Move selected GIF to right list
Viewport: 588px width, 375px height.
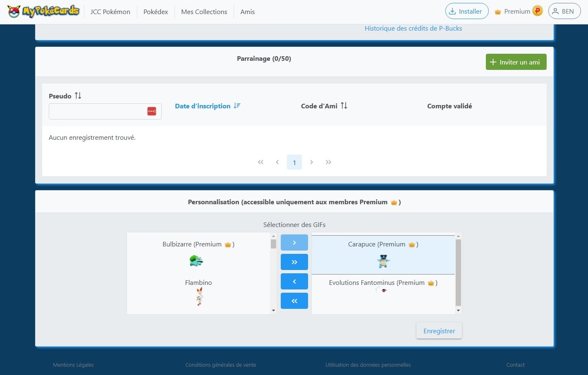[x=294, y=243]
